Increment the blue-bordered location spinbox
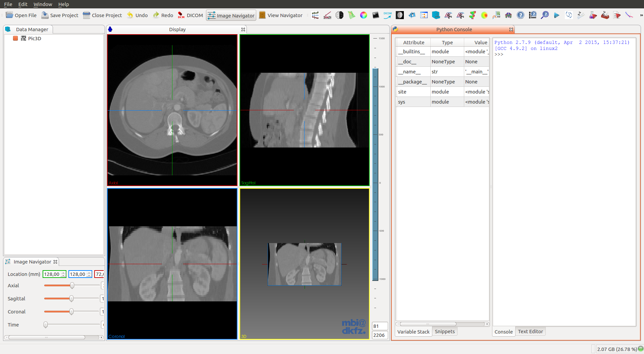Screen dimensions: 644x354 click(89, 273)
